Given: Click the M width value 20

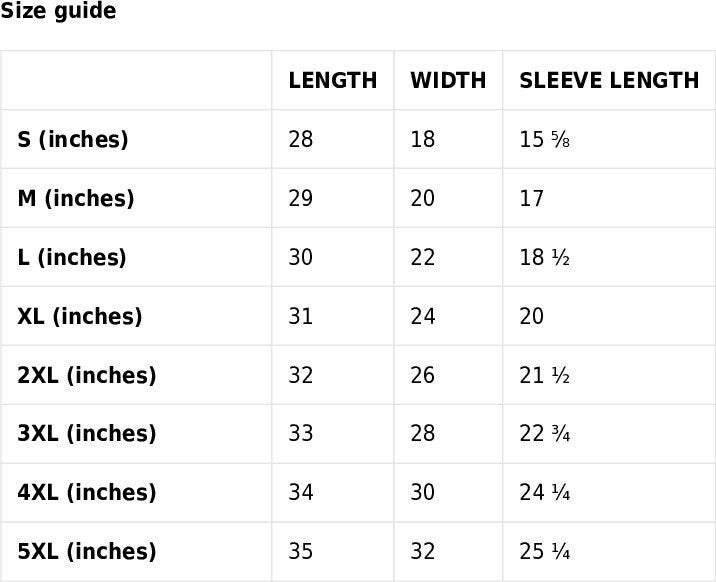Looking at the screenshot, I should (422, 199).
